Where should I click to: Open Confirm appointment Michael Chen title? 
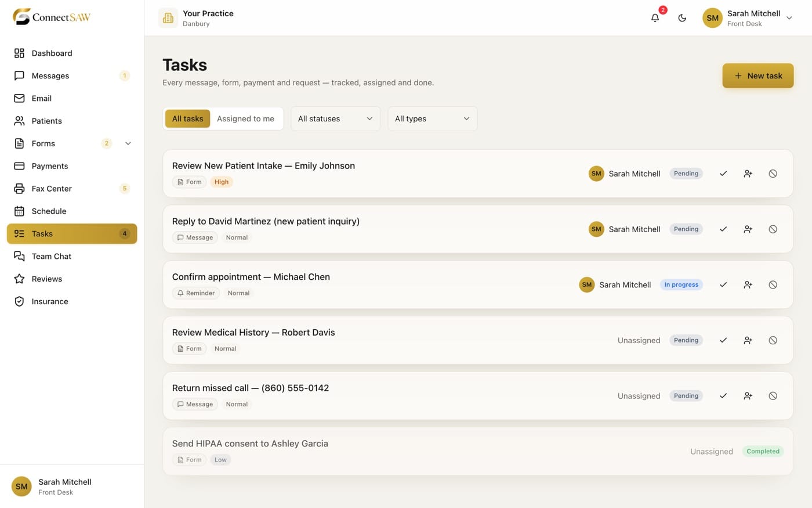point(251,277)
